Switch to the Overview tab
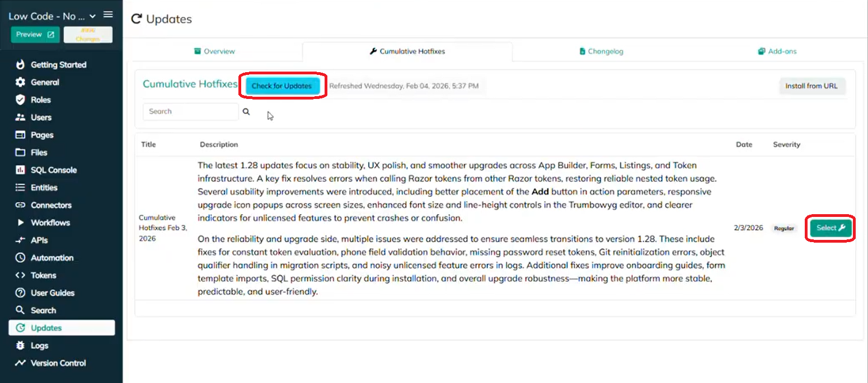The height and width of the screenshot is (383, 868). click(214, 51)
